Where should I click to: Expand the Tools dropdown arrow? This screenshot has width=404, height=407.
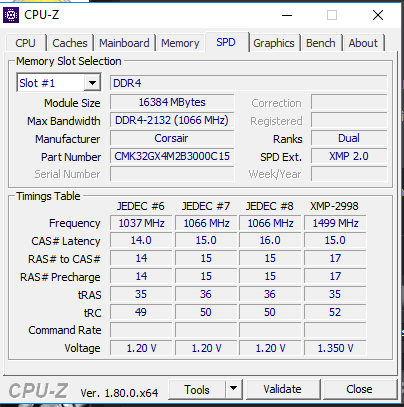pyautogui.click(x=234, y=389)
